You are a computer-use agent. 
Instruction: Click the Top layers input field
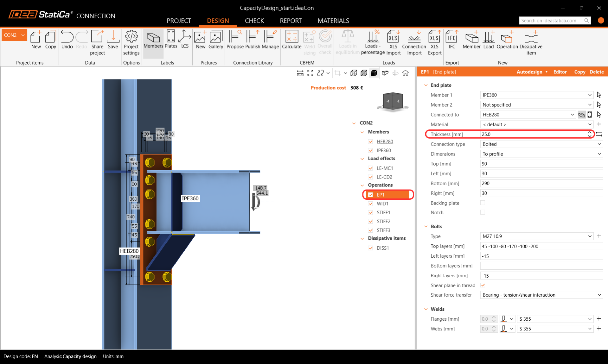(x=541, y=246)
